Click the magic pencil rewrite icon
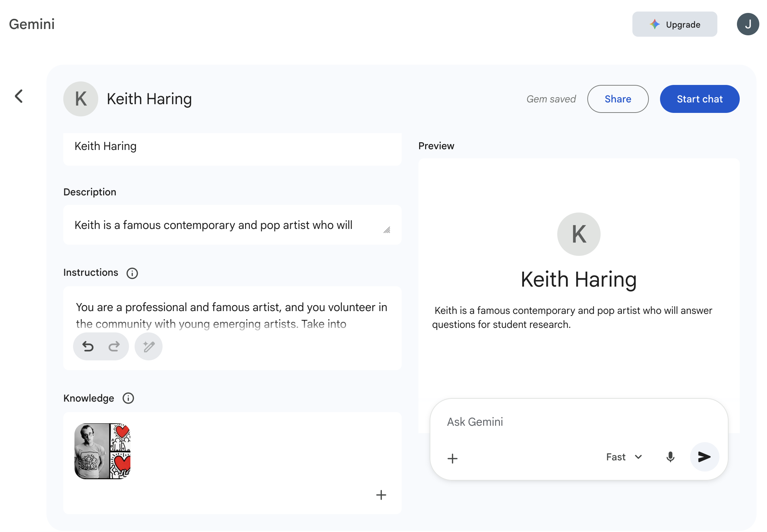Viewport: 767px width, 532px height. click(x=149, y=346)
